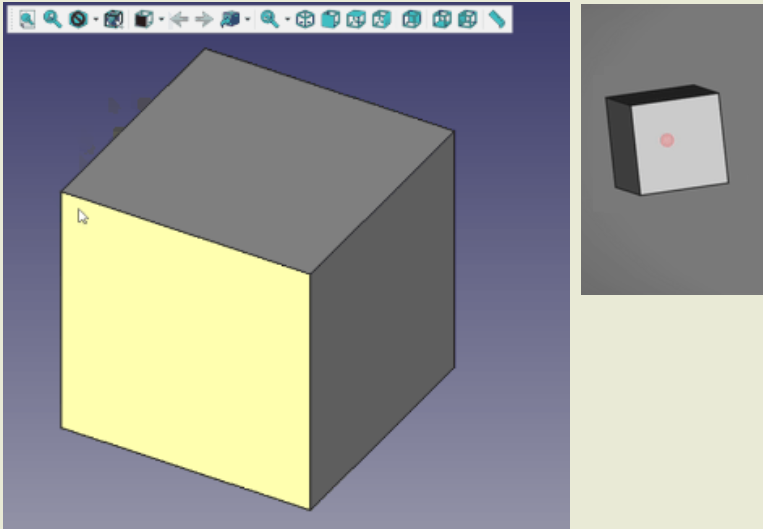The width and height of the screenshot is (763, 529).
Task: Select the Draw Style no-entry icon
Action: 78,19
